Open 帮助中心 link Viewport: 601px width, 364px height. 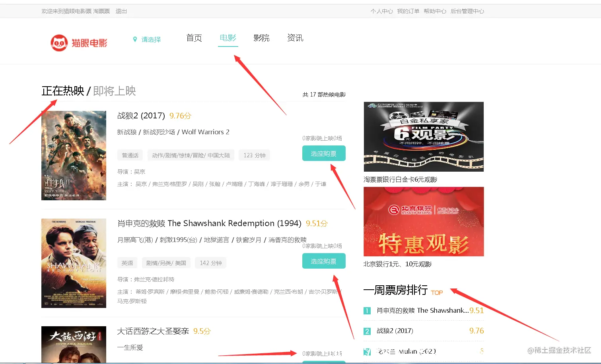[x=435, y=11]
